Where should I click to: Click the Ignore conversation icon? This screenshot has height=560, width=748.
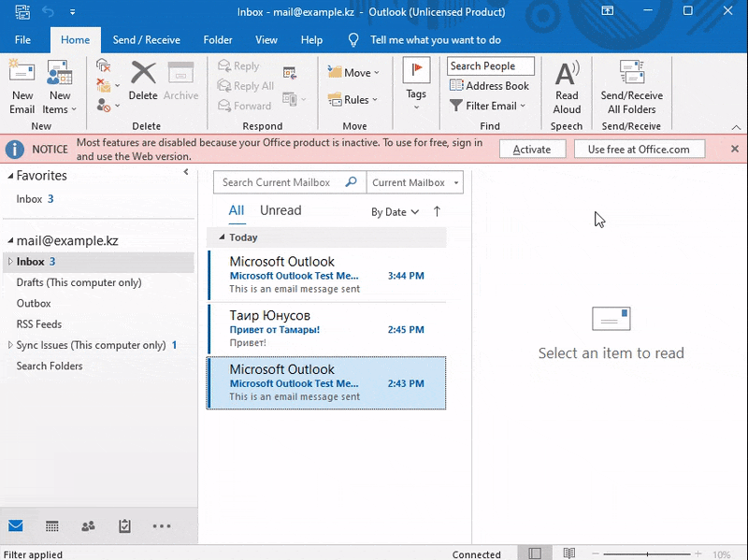pyautogui.click(x=103, y=65)
